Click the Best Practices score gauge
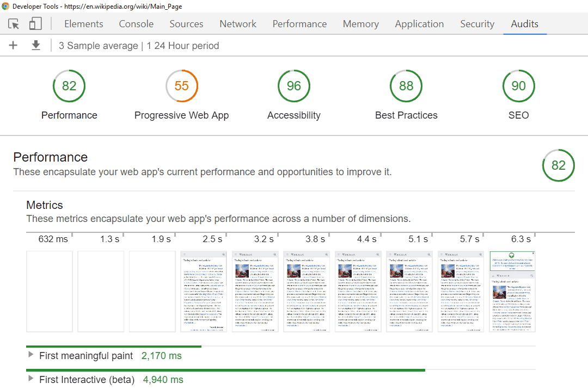The height and width of the screenshot is (389, 588). tap(406, 86)
